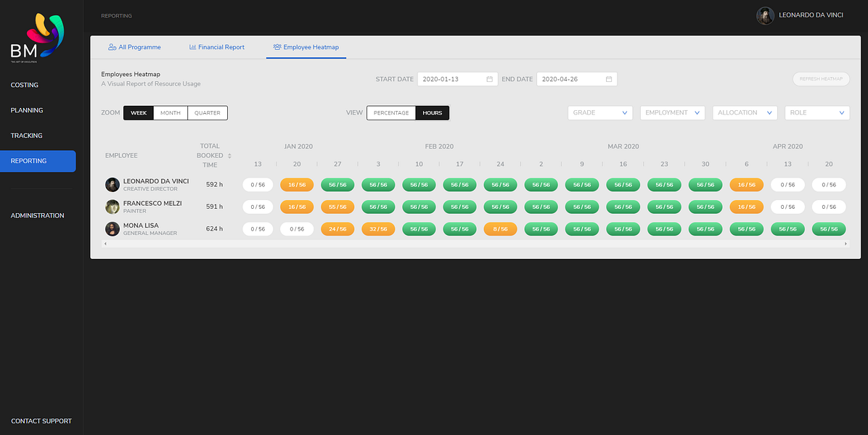Click the Start Date input field
Viewport: 868px width, 435px height.
(x=458, y=79)
